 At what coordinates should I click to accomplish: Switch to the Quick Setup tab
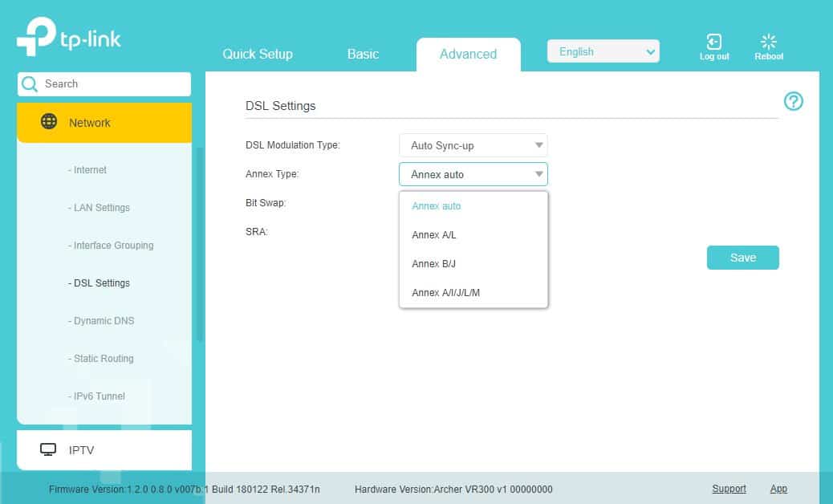[258, 54]
